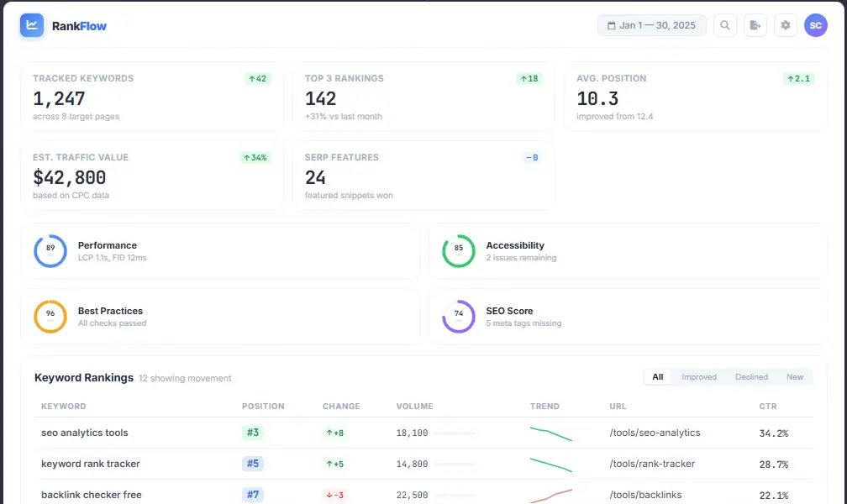Click the Best Practices 96 score ring
Viewport: 847px width, 504px height.
[x=50, y=317]
